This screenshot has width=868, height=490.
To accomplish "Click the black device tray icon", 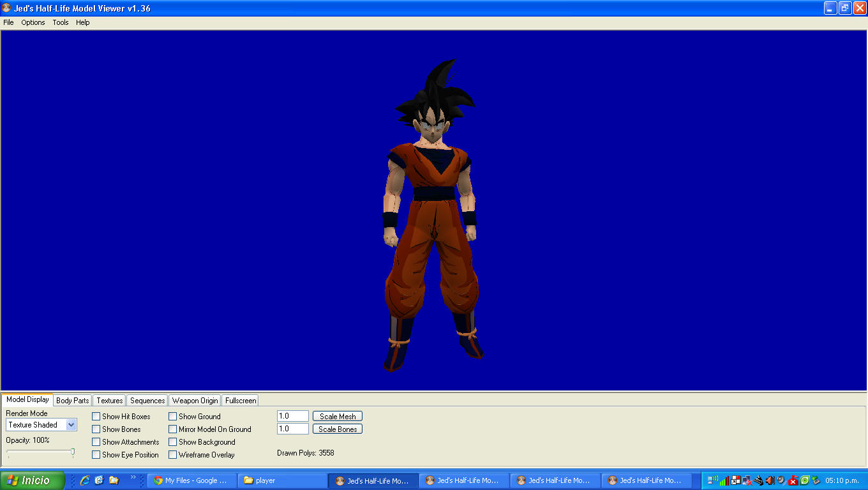I will [759, 480].
